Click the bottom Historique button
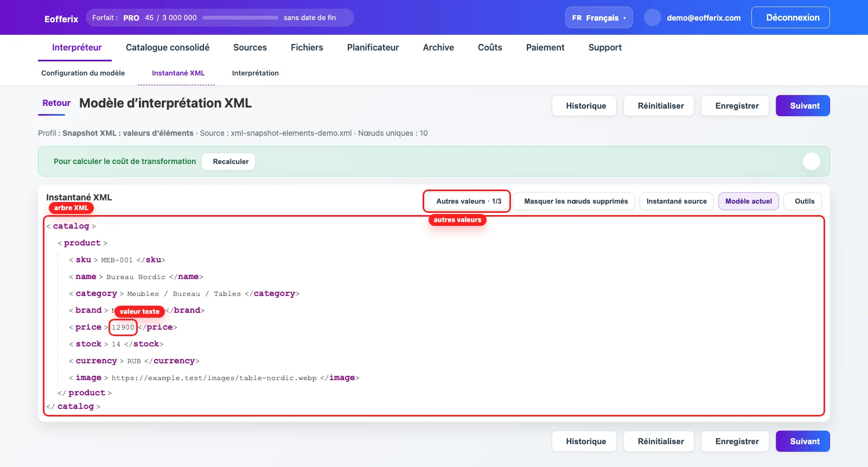The width and height of the screenshot is (868, 467). (584, 441)
